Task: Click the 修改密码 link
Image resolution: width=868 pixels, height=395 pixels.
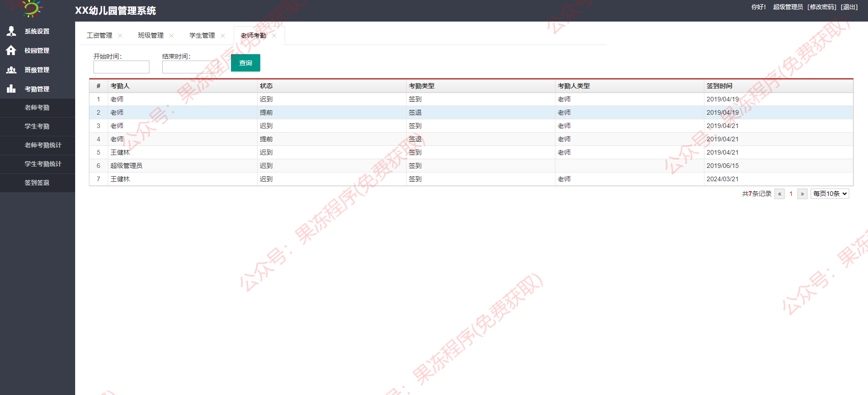Action: pos(822,7)
